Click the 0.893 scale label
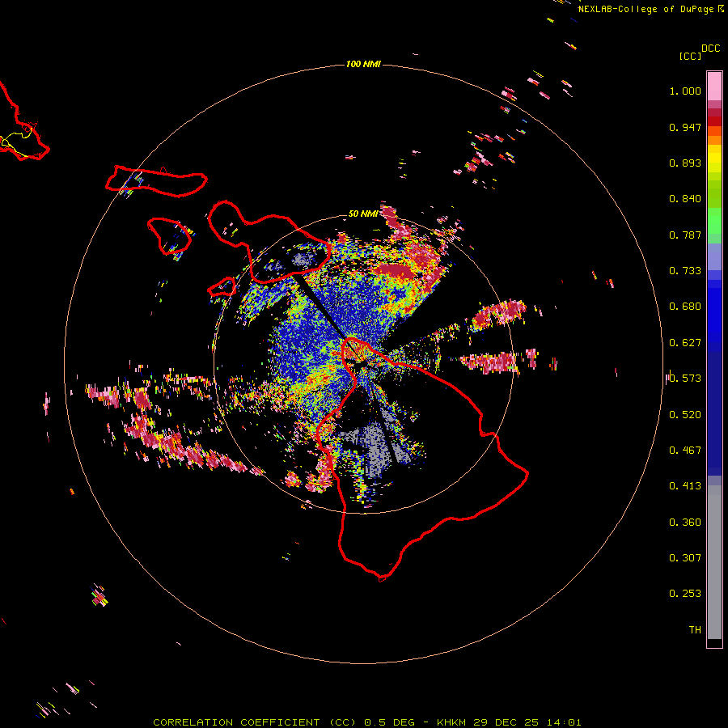Screen dimensions: 728x728 685,163
